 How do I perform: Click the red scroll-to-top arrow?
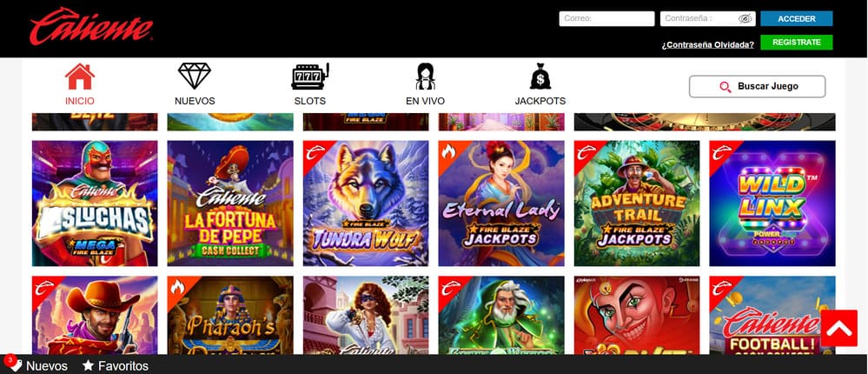coord(838,328)
